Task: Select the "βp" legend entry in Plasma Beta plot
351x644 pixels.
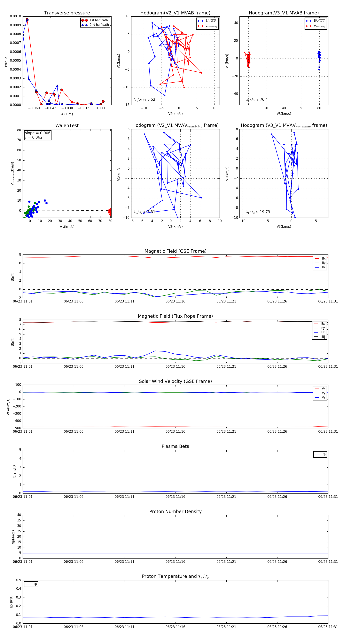Action: [320, 454]
